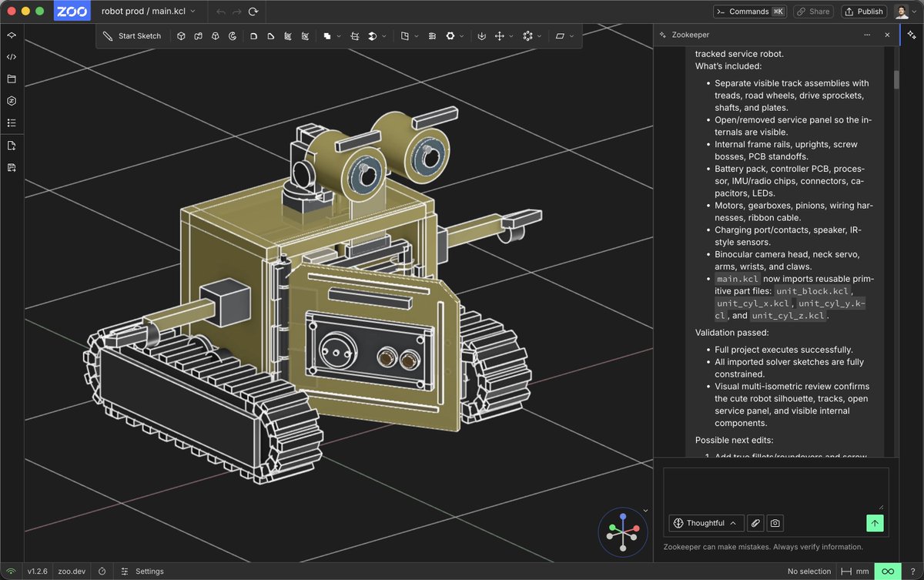Click the Start Sketch pencil tool
This screenshot has width=924, height=580.
click(x=132, y=36)
